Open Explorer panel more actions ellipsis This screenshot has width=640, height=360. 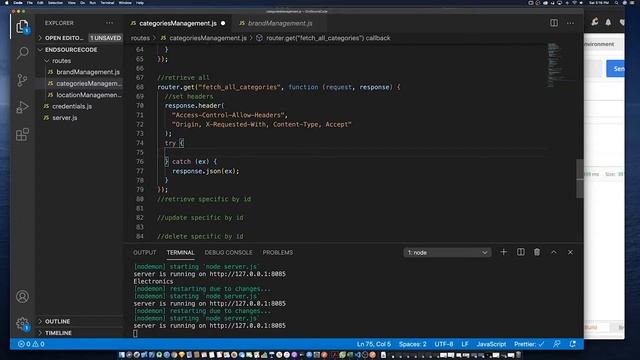[109, 23]
